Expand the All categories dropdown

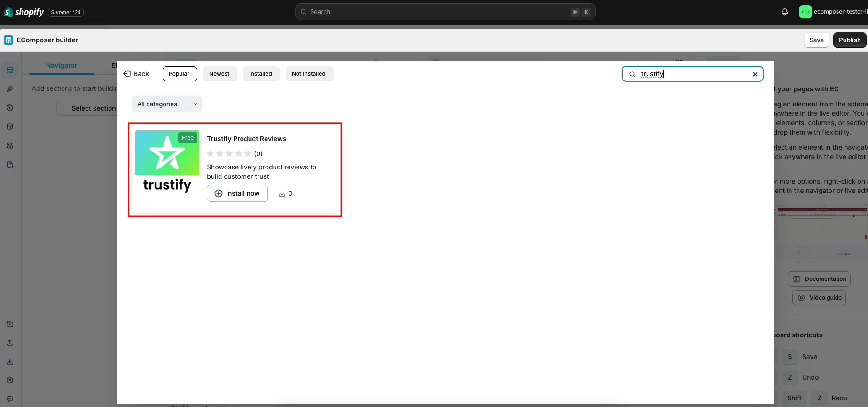[x=167, y=104]
